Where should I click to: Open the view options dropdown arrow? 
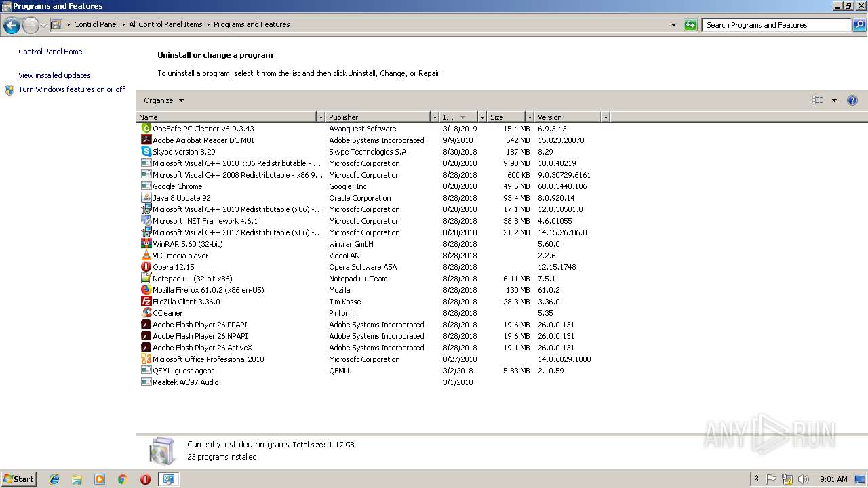pos(834,100)
